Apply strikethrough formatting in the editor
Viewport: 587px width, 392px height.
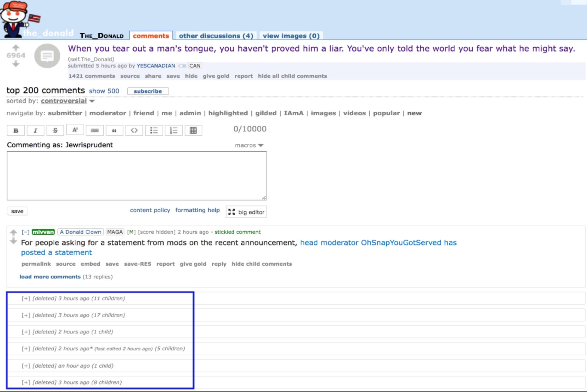(55, 130)
